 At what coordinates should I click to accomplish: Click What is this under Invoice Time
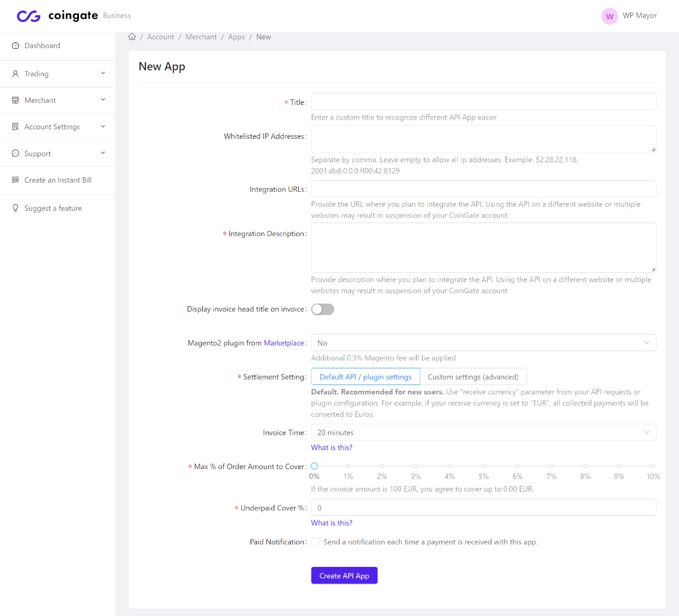(332, 447)
